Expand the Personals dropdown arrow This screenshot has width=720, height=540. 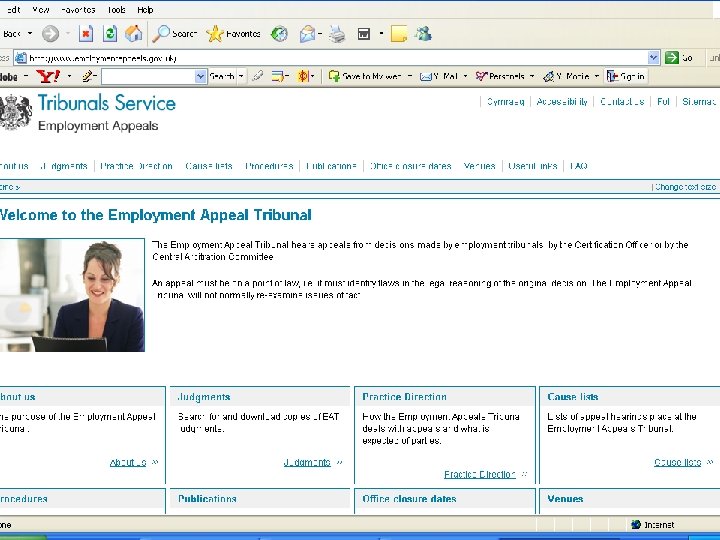(x=532, y=76)
